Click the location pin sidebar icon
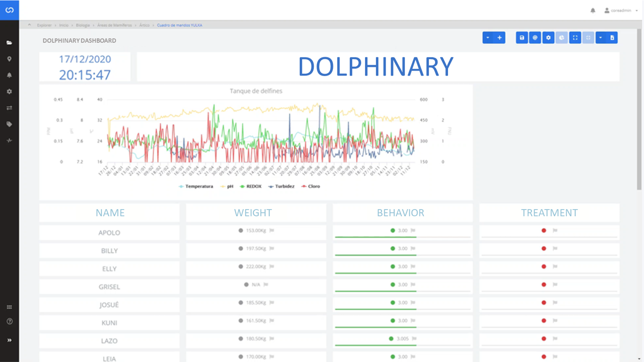 pos(9,59)
